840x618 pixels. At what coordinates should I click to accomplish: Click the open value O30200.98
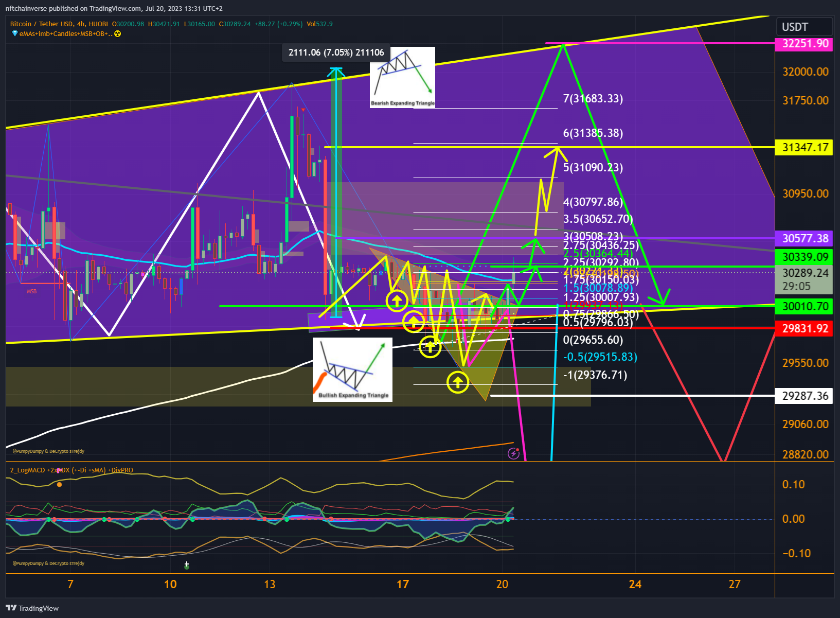click(x=128, y=24)
